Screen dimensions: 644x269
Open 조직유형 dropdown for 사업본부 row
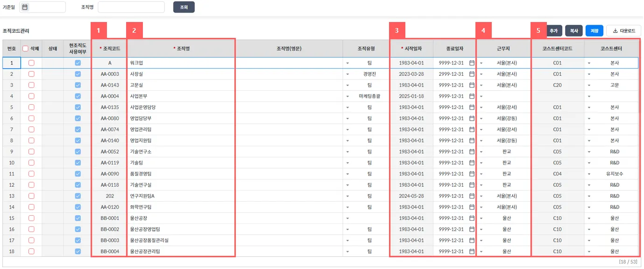(347, 96)
